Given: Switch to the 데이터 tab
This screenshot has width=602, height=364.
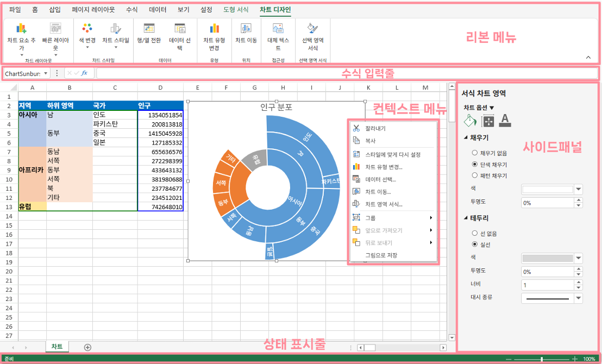Looking at the screenshot, I should pos(158,10).
